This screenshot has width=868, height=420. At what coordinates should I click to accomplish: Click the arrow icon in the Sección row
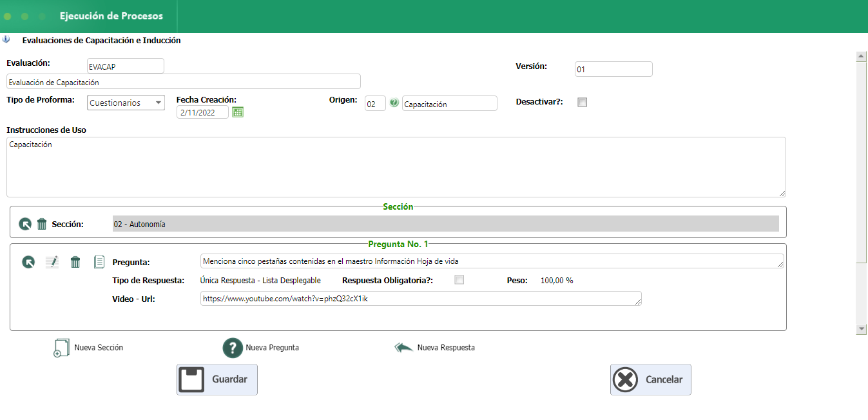coord(25,224)
